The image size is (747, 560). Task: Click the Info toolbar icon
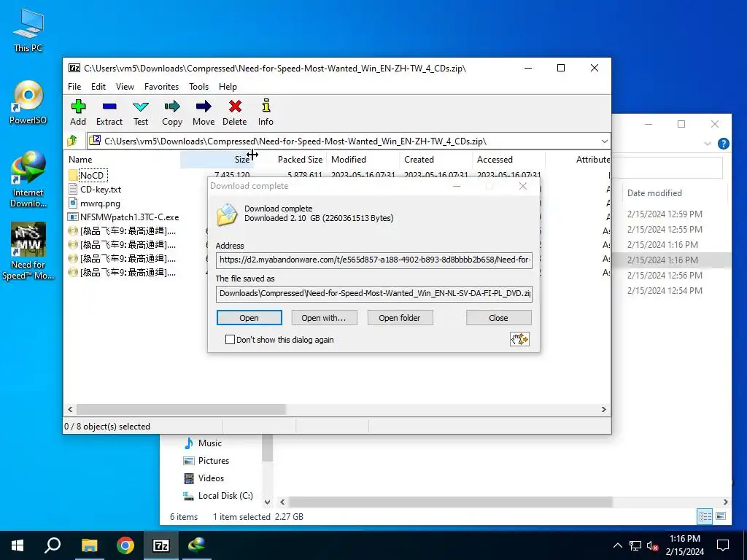[x=266, y=113]
